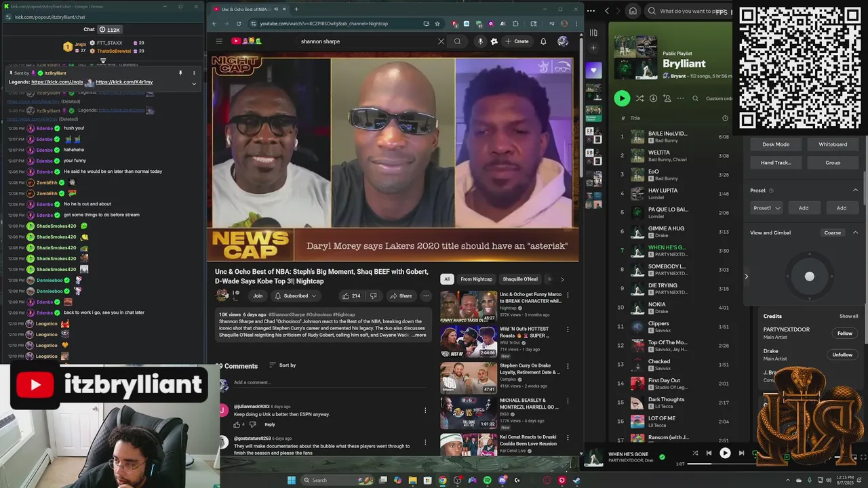Click the Whiteboard mode button
Image resolution: width=868 pixels, height=488 pixels.
click(833, 144)
